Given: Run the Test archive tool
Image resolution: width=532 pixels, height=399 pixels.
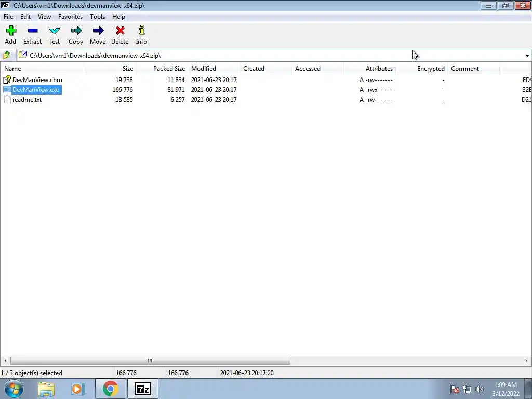Looking at the screenshot, I should coord(54,31).
